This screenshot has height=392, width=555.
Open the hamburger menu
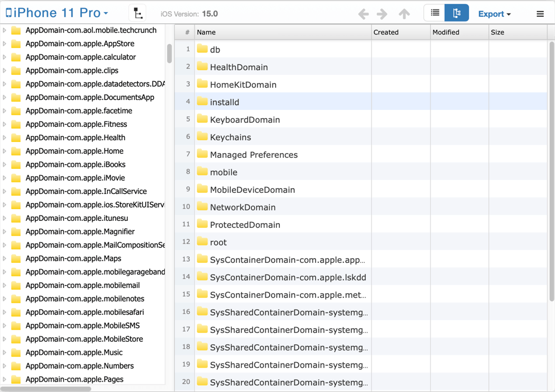[540, 14]
